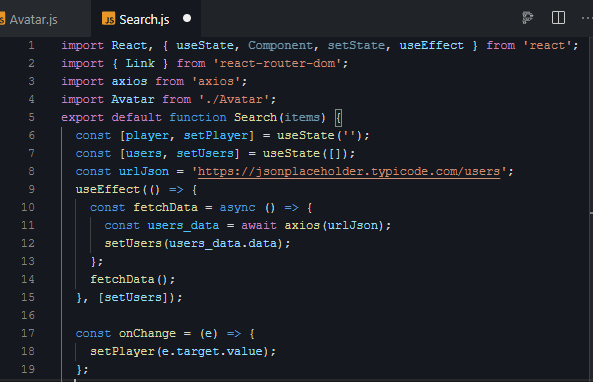Click the 'urlJson' variable on line 8
This screenshot has height=382, width=593.
144,171
